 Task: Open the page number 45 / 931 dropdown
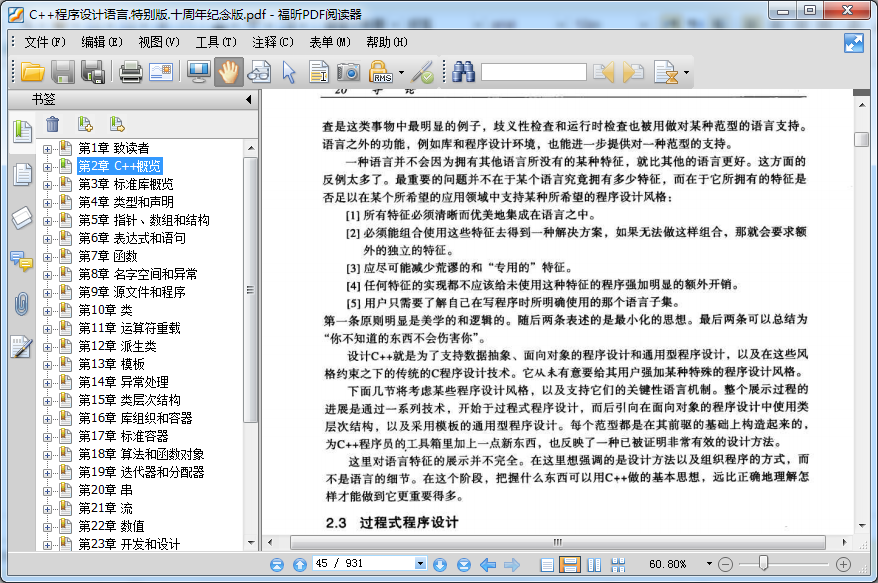[x=420, y=564]
